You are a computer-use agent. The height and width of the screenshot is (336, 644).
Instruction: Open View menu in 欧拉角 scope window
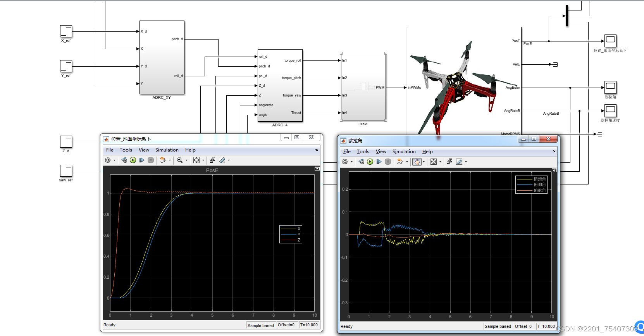[381, 152]
